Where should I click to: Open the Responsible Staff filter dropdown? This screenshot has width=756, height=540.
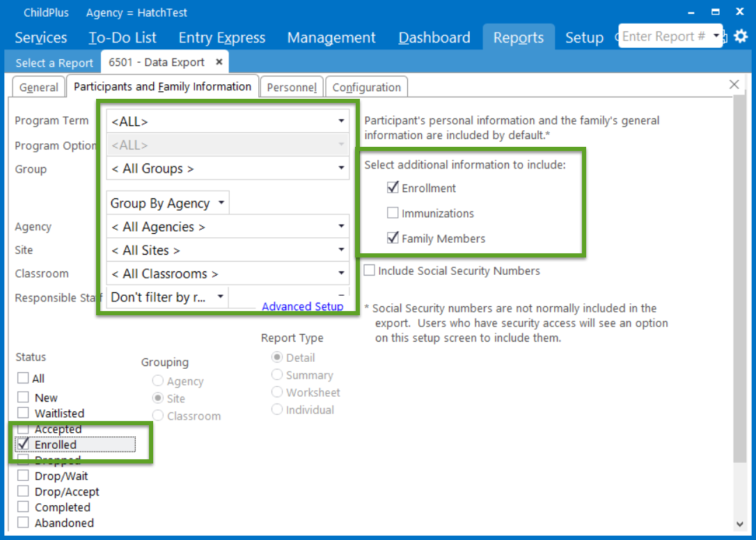coord(167,297)
